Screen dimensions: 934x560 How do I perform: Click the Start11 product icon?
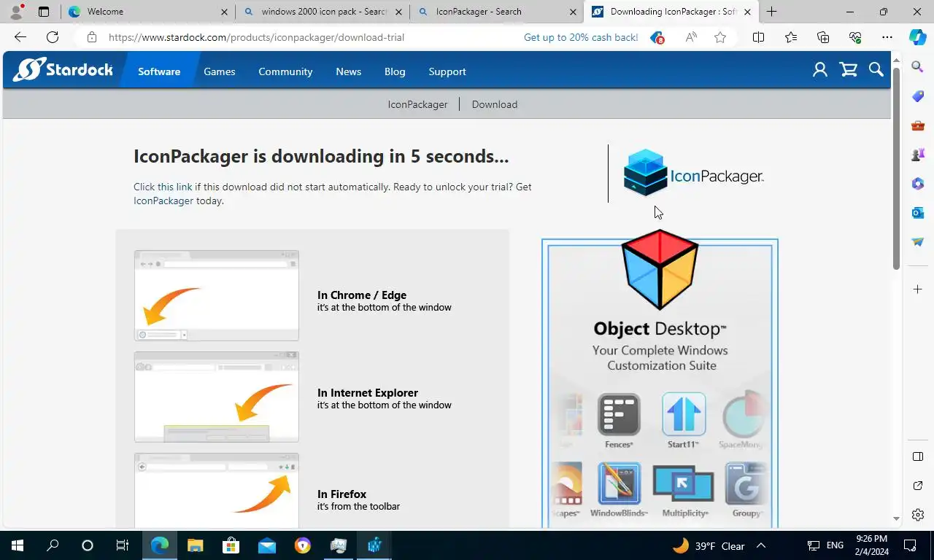point(684,414)
